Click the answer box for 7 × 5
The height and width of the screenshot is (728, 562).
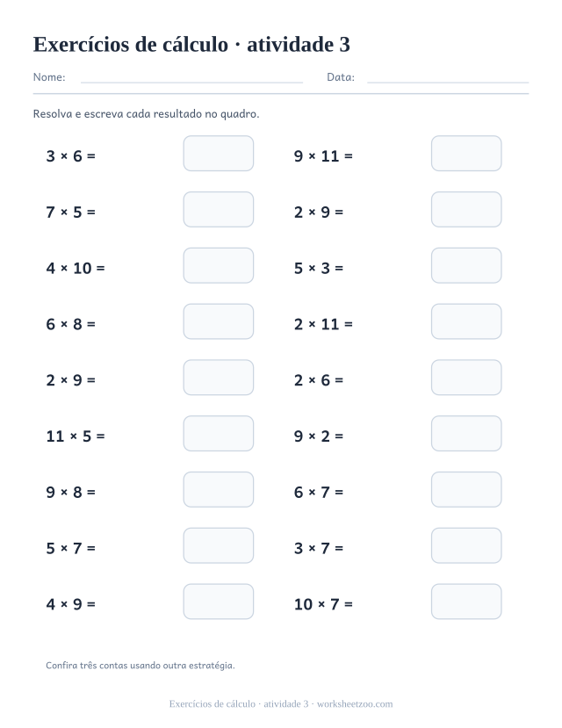[x=219, y=209]
